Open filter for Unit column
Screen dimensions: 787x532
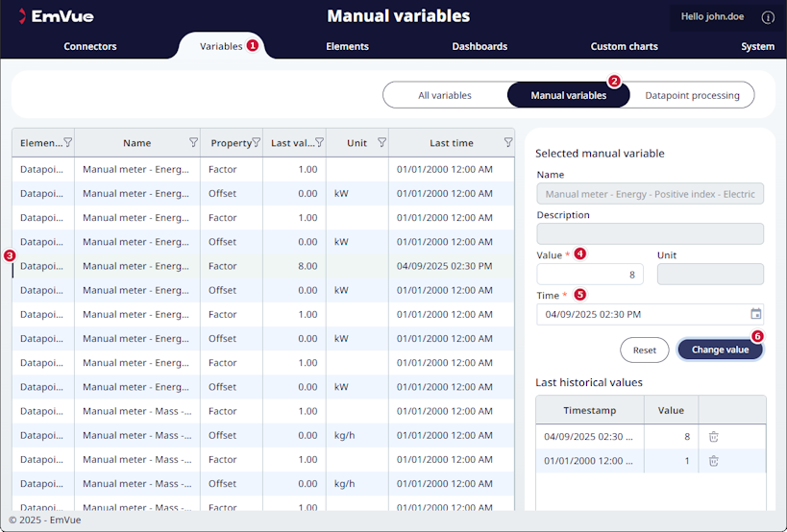(x=381, y=143)
